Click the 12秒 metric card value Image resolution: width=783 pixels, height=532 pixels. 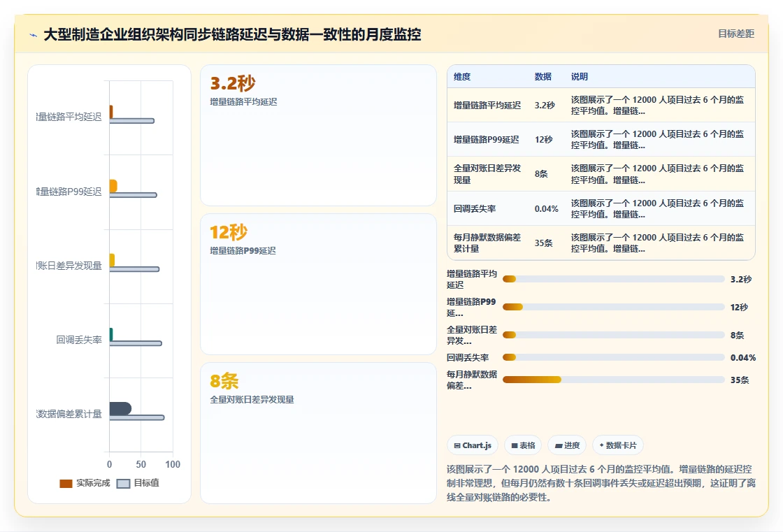tap(229, 232)
